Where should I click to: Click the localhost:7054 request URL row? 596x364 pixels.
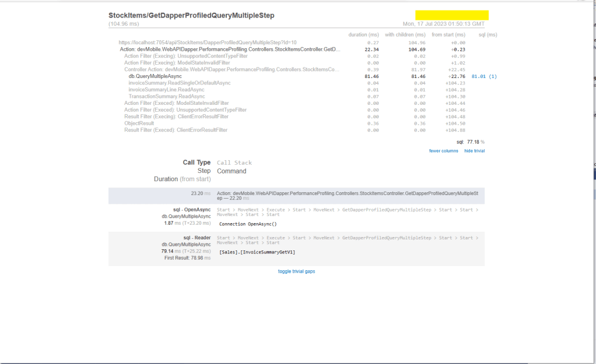208,43
